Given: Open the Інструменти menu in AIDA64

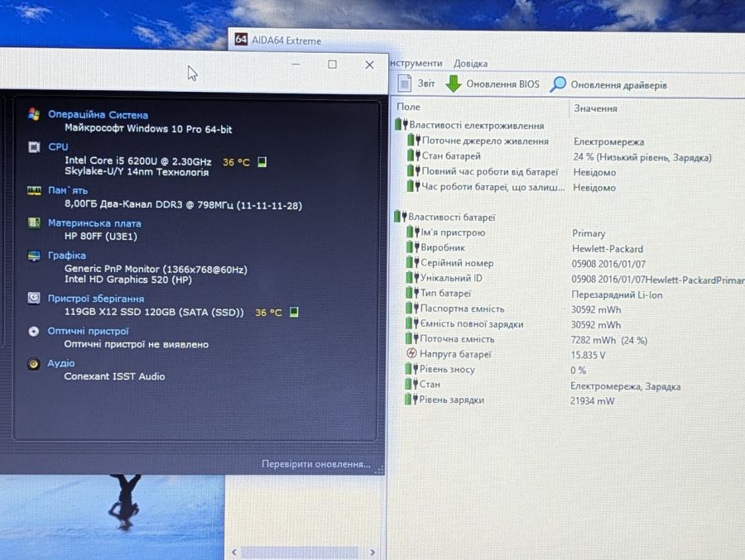Looking at the screenshot, I should [x=416, y=63].
